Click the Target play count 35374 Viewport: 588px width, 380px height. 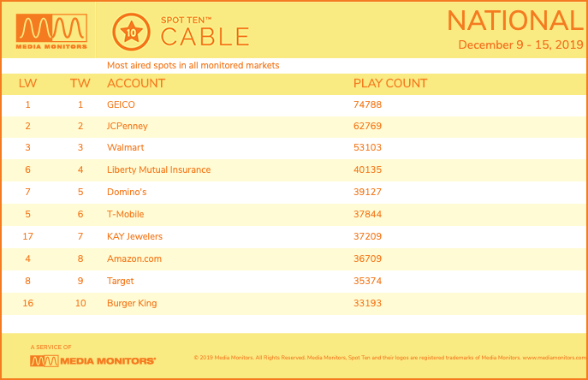(x=367, y=281)
